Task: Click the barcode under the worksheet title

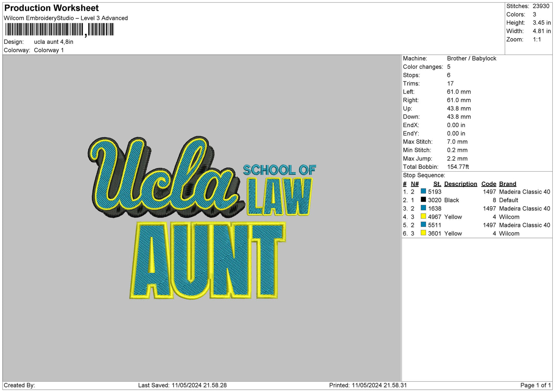Action: tap(60, 30)
